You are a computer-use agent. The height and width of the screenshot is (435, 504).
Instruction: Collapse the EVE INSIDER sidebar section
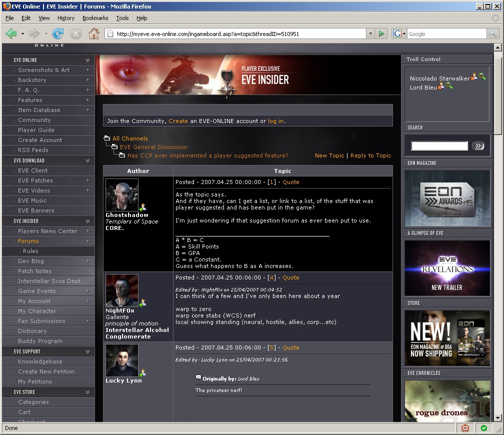88,221
